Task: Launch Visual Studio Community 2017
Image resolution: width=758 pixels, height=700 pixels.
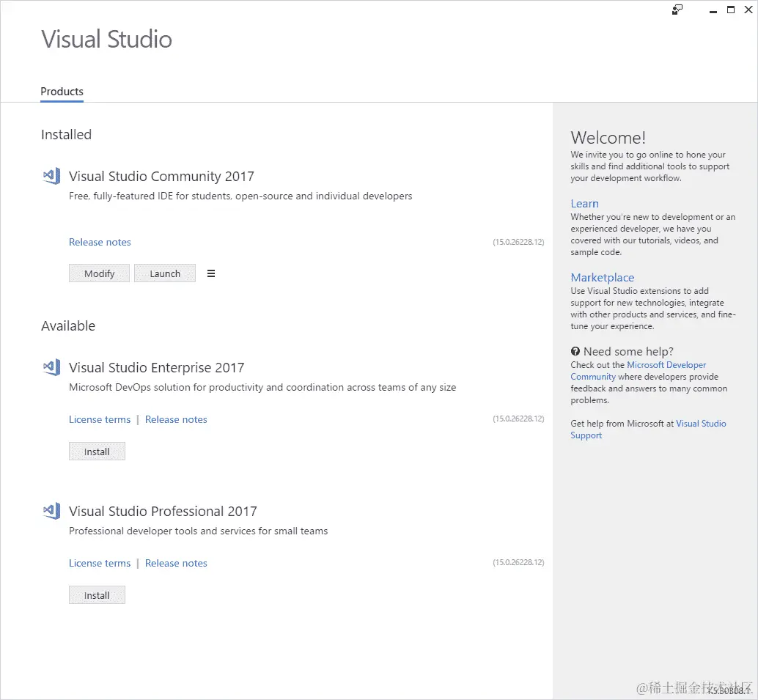Action: 165,273
